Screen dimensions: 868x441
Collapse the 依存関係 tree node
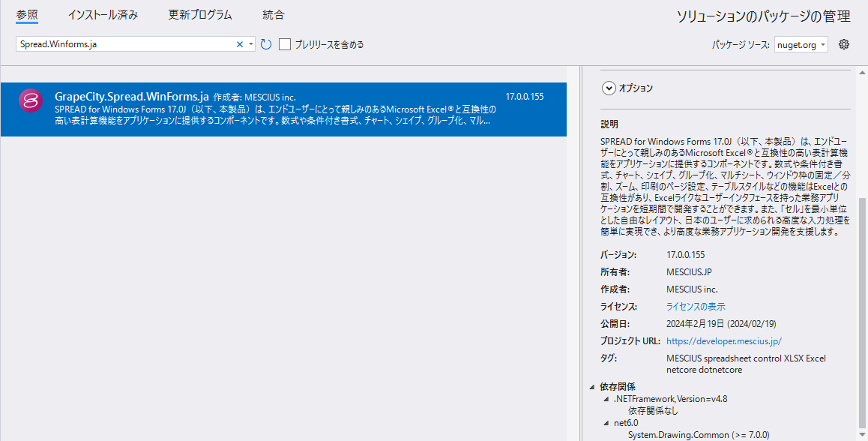coord(593,387)
